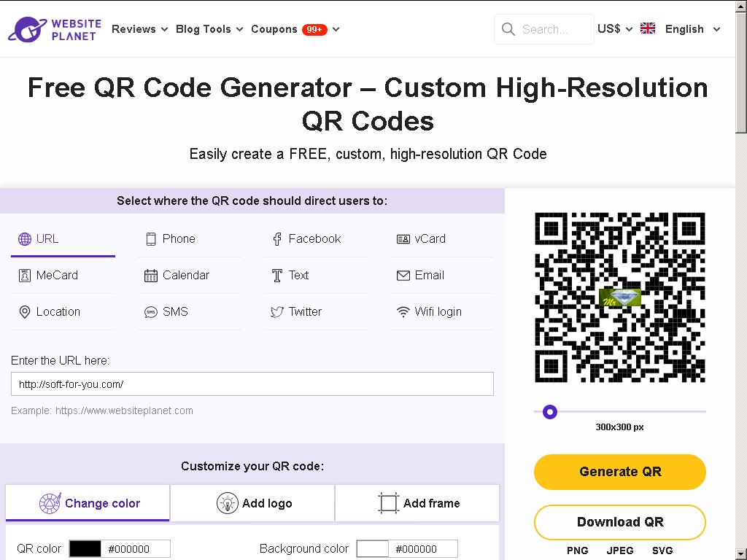
Task: Click the vCard icon
Action: tap(403, 238)
